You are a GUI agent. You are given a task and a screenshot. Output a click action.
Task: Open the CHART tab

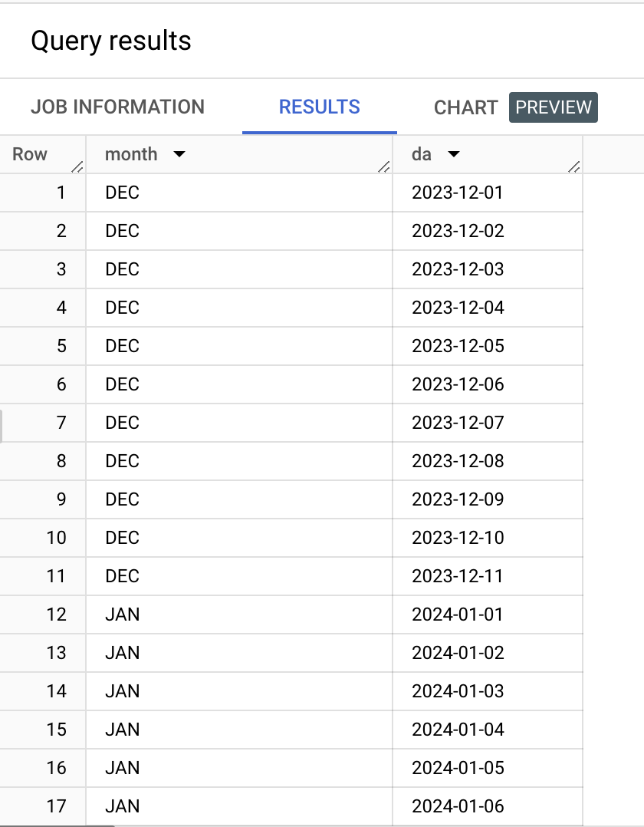(465, 107)
